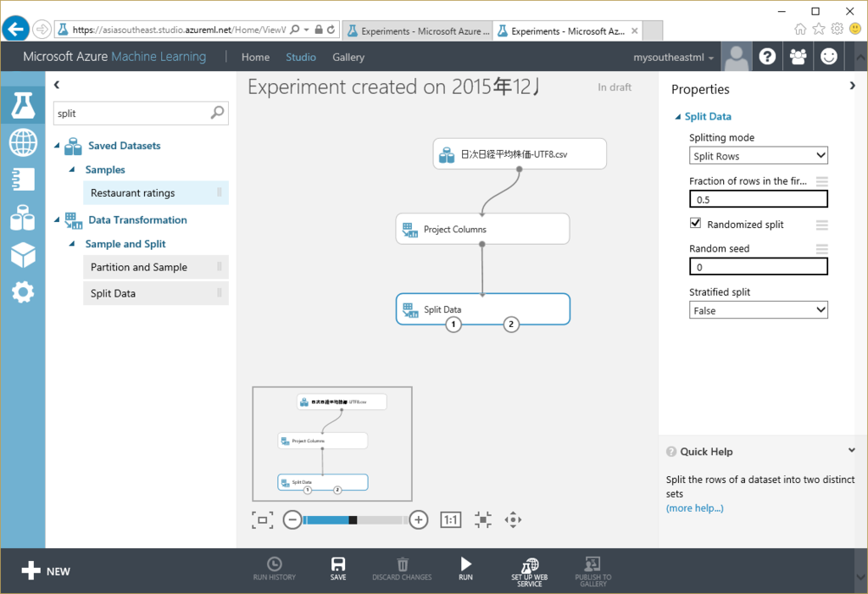Collapse the Saved Datasets tree node
Screen dimensions: 868x594
(57, 145)
